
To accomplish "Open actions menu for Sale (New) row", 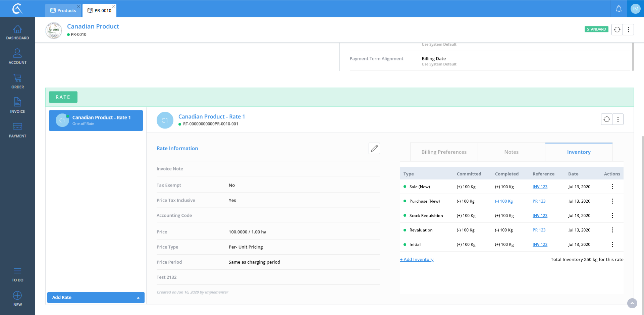I will [612, 187].
